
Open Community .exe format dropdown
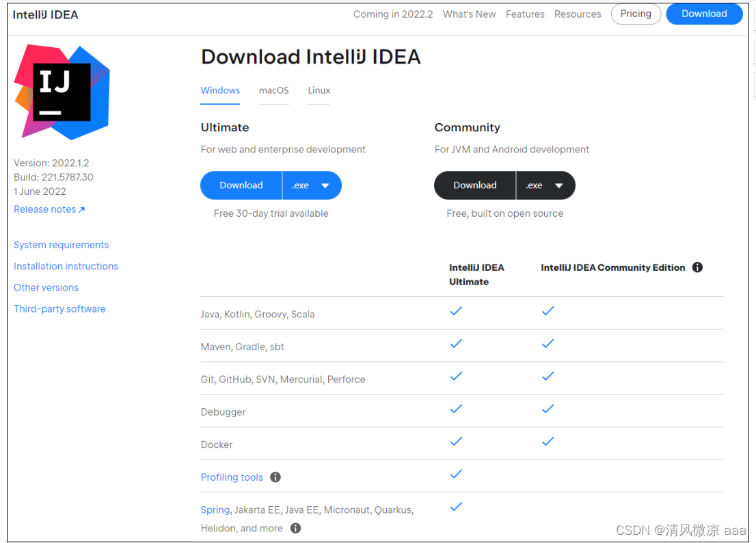coord(545,185)
